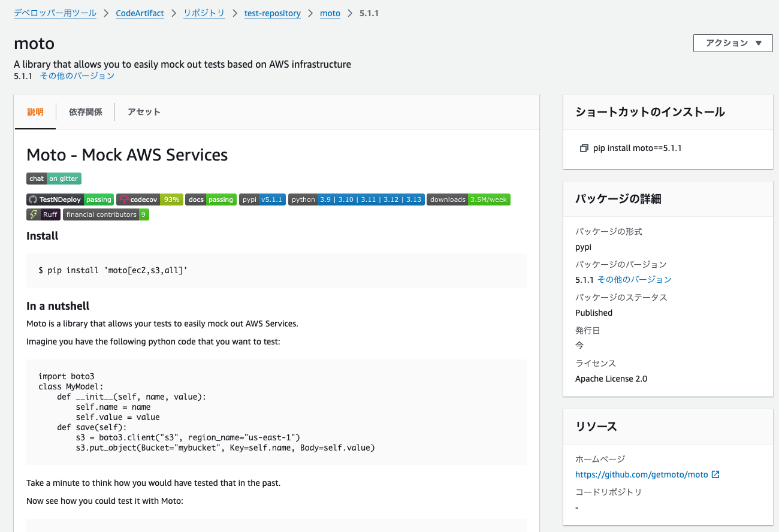Open the github.com/getmoto/moto homepage link
The width and height of the screenshot is (779, 532).
(x=642, y=474)
